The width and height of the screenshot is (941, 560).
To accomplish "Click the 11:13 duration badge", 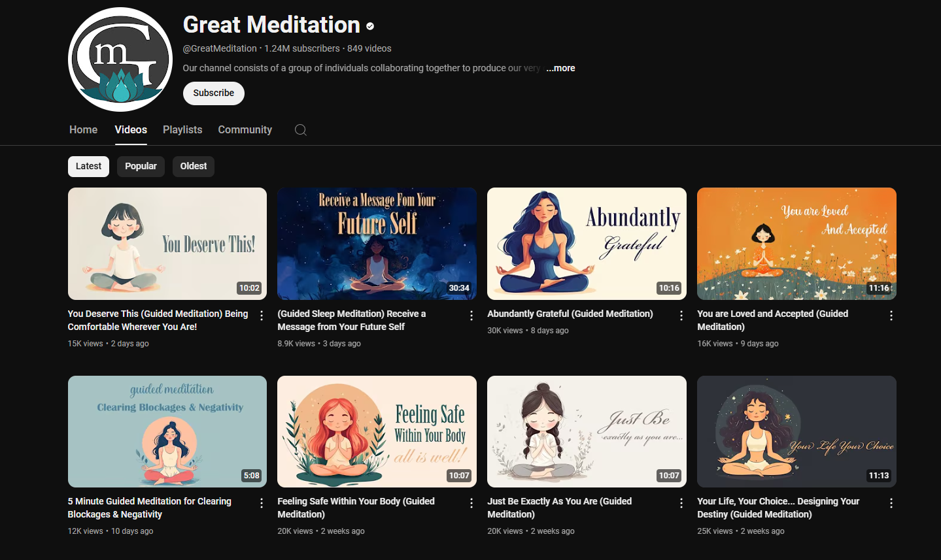I will (x=879, y=476).
